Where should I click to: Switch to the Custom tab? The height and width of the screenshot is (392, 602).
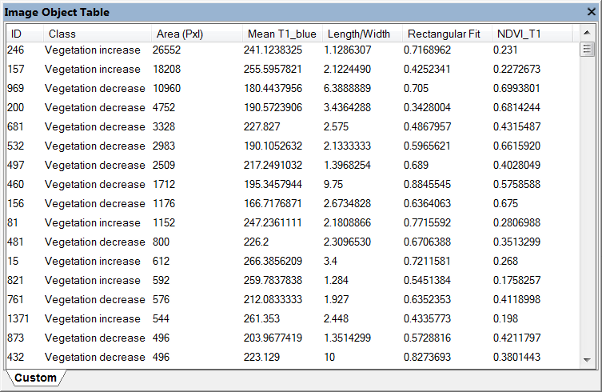35,378
